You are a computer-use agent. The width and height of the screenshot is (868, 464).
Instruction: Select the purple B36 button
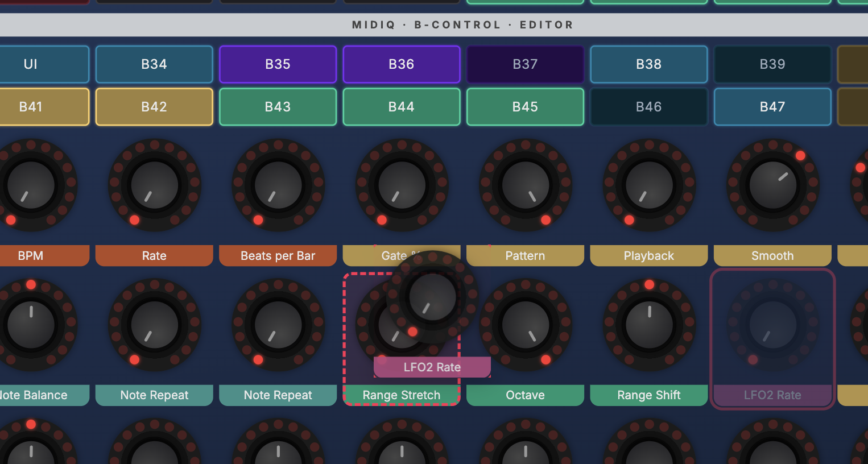tap(402, 64)
